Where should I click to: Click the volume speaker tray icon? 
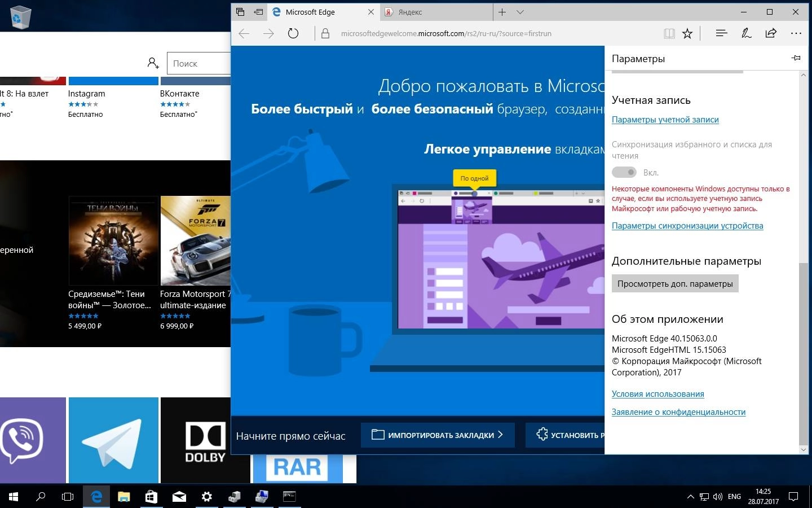[x=718, y=497]
